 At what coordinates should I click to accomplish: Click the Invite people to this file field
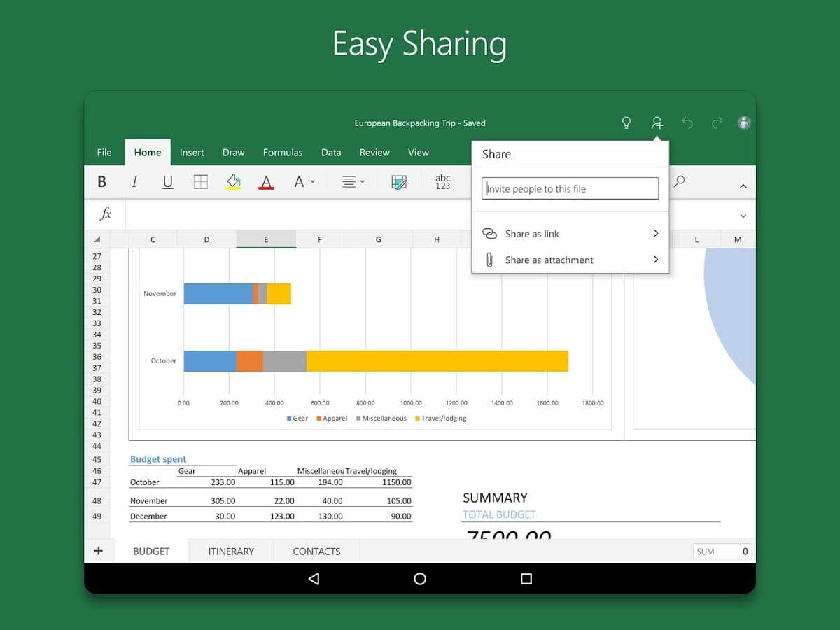(570, 188)
